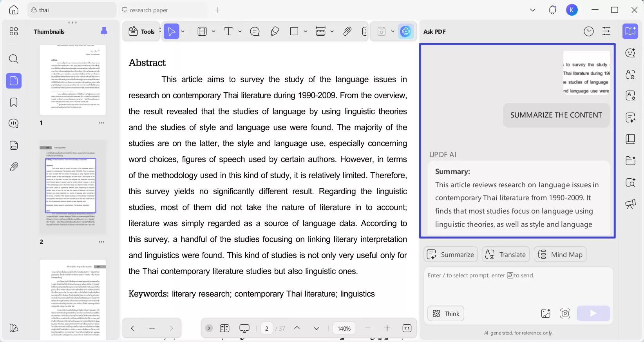Click the save icon in toolbar
Screen dimensions: 644x342
[x=382, y=31]
